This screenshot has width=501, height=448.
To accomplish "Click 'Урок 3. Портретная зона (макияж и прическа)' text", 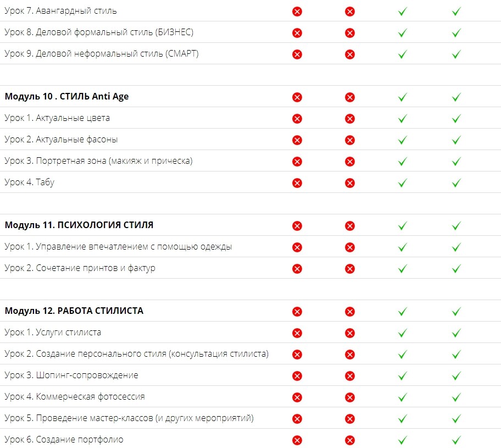I will pos(98,161).
